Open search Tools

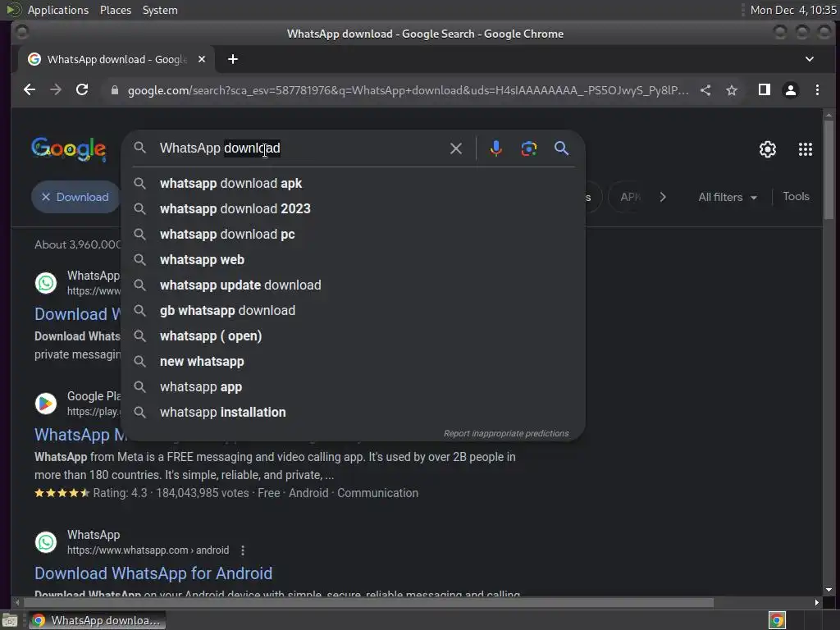796,197
